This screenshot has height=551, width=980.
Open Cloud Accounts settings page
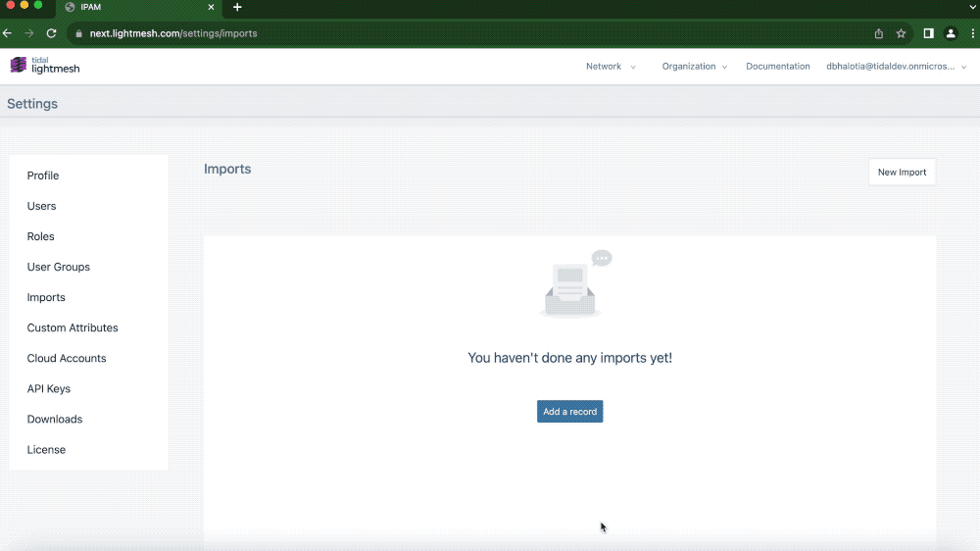click(67, 358)
